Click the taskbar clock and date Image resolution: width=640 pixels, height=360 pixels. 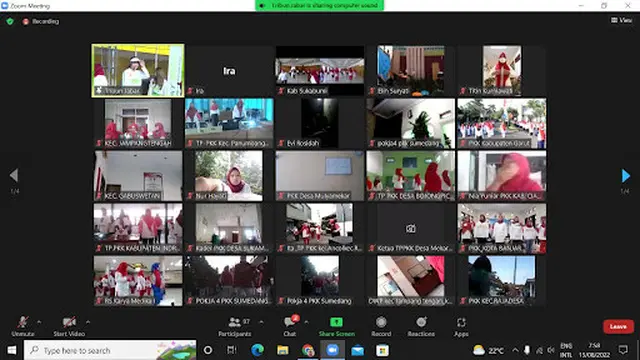click(594, 350)
